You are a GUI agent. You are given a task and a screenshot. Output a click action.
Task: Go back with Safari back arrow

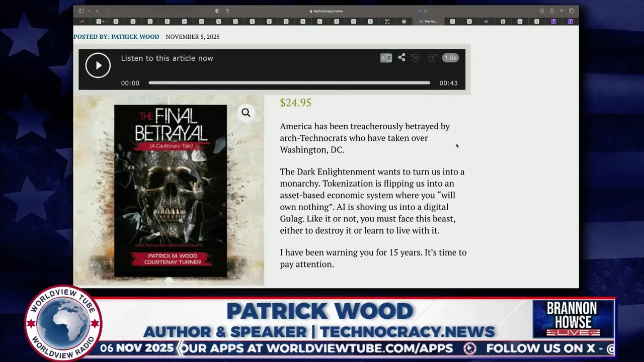97,11
